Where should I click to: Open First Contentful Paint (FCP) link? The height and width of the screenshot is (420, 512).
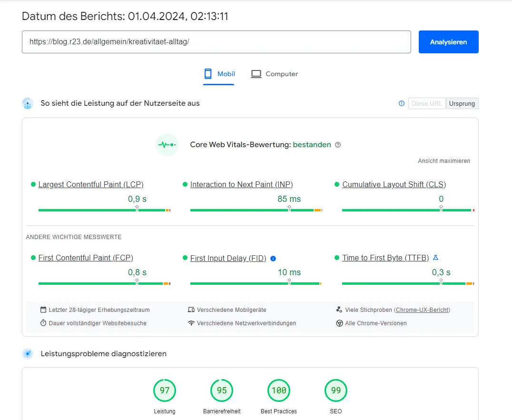pos(86,258)
